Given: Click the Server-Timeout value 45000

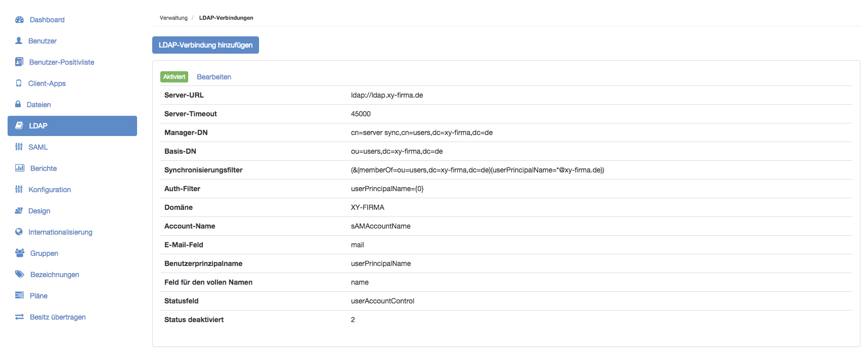Looking at the screenshot, I should [x=361, y=114].
